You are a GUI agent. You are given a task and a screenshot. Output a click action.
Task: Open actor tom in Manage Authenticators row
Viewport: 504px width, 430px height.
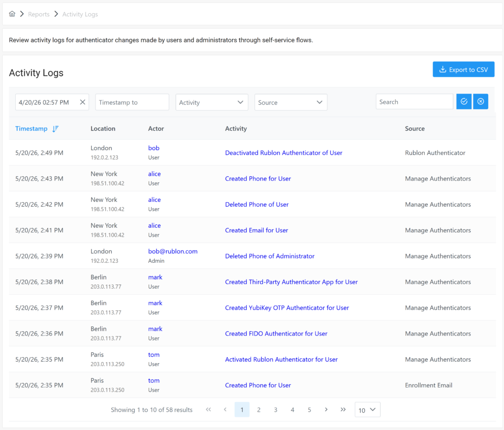(154, 354)
